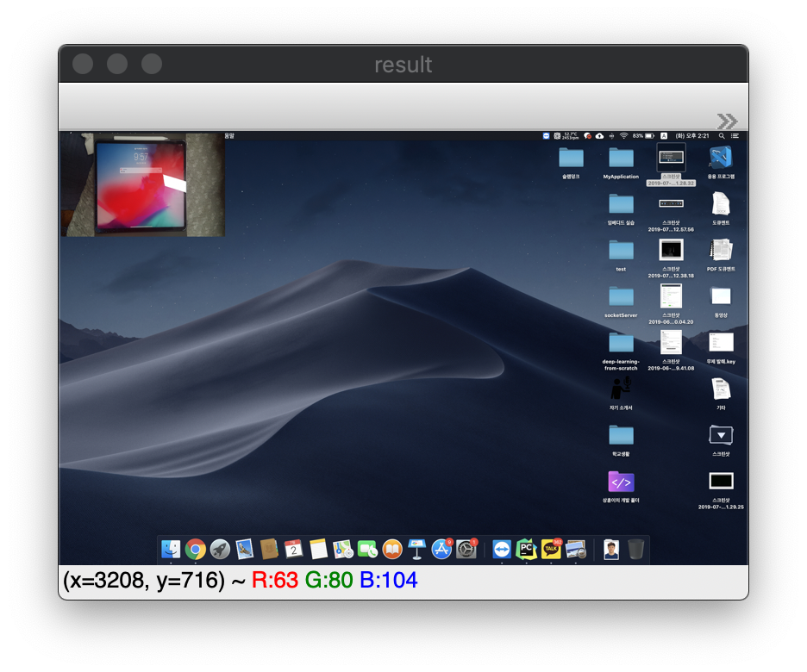The image size is (807, 672).
Task: Click the red R:63 value
Action: click(275, 581)
